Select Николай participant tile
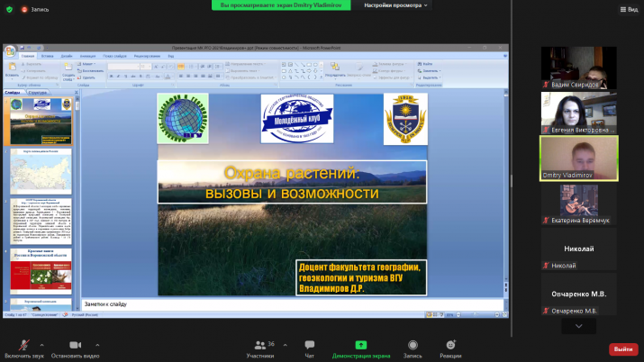 click(578, 249)
